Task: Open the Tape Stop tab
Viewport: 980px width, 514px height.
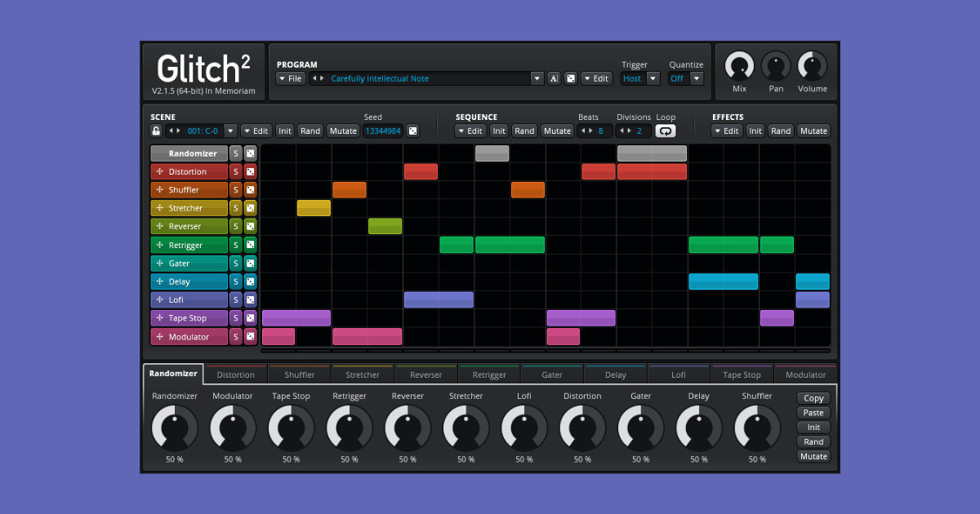Action: pyautogui.click(x=742, y=374)
